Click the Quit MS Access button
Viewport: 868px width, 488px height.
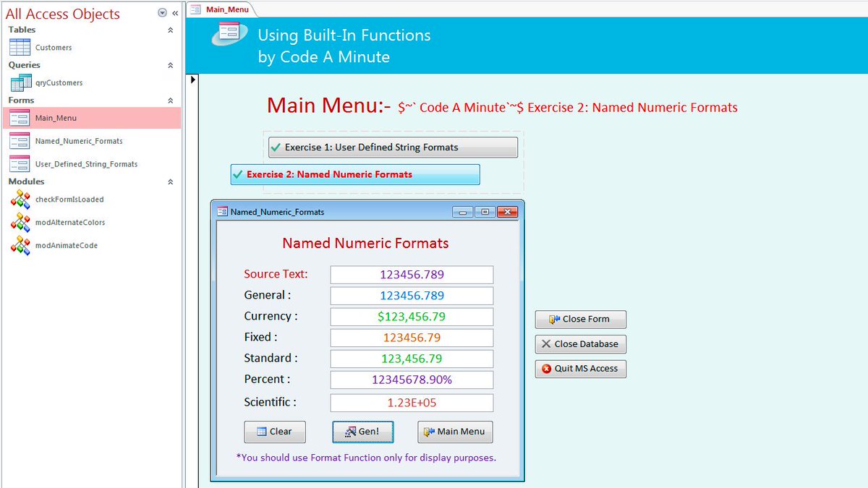coord(581,369)
